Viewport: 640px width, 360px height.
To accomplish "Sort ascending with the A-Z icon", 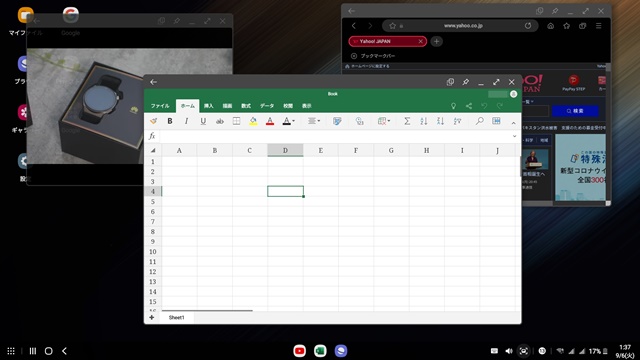I will [424, 121].
